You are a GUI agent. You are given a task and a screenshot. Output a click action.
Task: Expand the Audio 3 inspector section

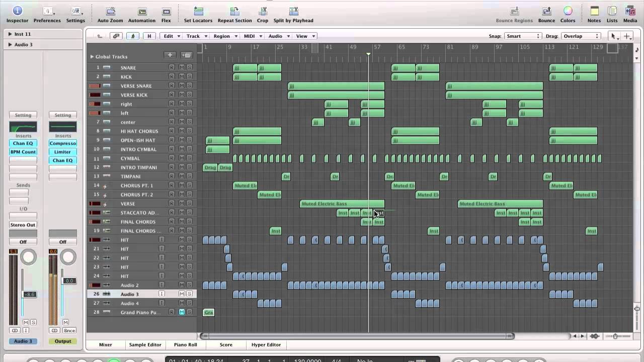tap(10, 44)
